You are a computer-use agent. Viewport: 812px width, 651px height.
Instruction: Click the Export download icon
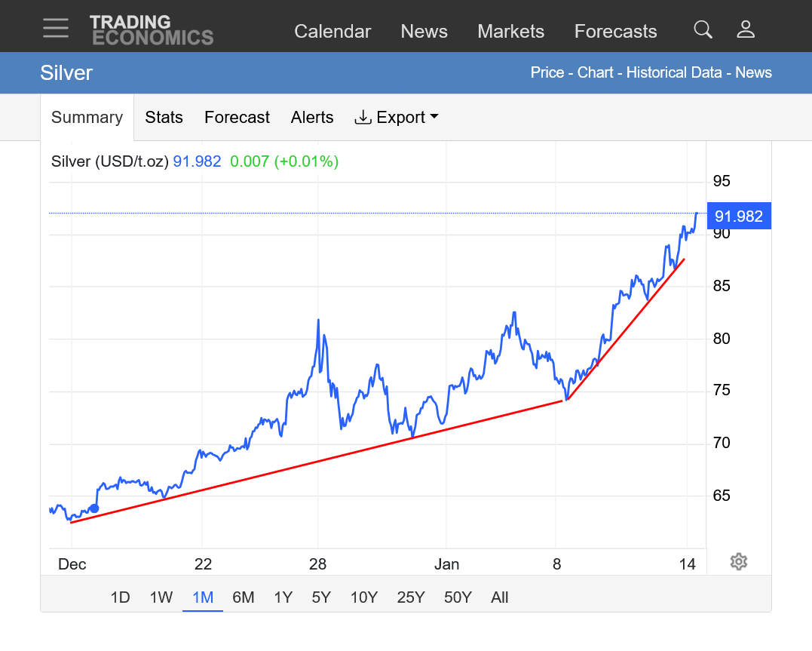pyautogui.click(x=363, y=117)
